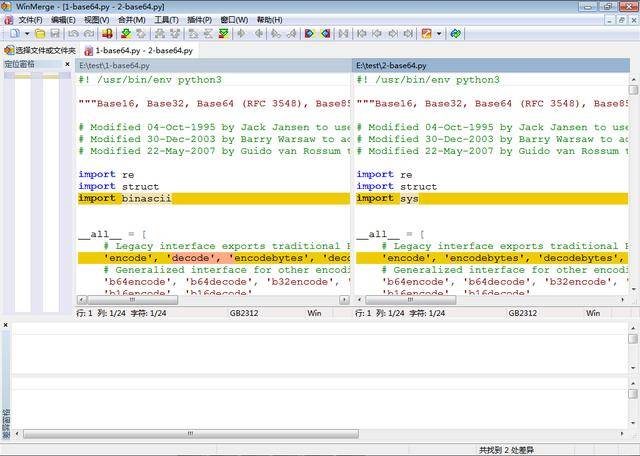The height and width of the screenshot is (456, 640).
Task: Click the Current Difference toolbar icon
Action: click(x=208, y=33)
